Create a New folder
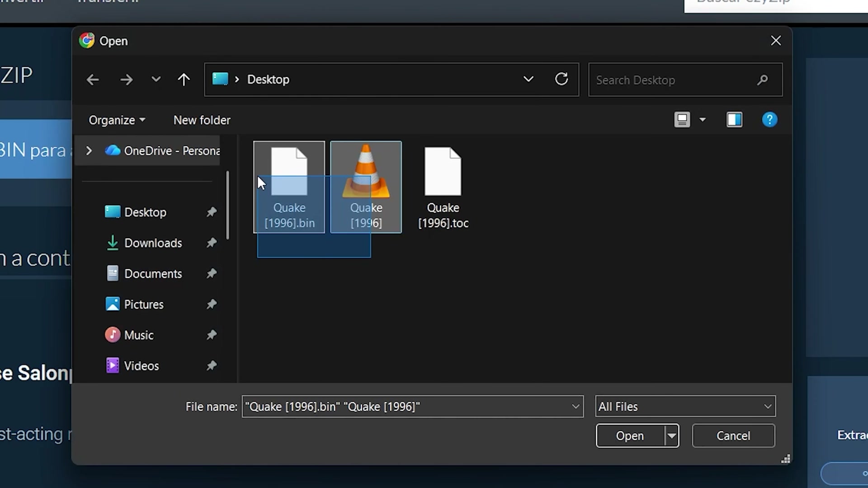Image resolution: width=868 pixels, height=488 pixels. pos(202,120)
